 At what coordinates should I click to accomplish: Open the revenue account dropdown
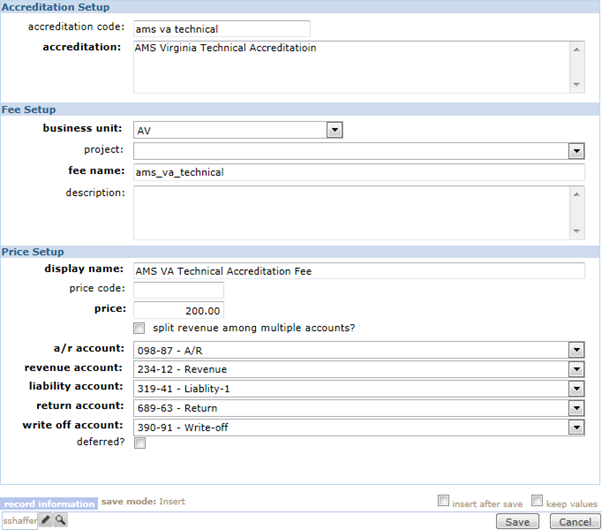[576, 368]
